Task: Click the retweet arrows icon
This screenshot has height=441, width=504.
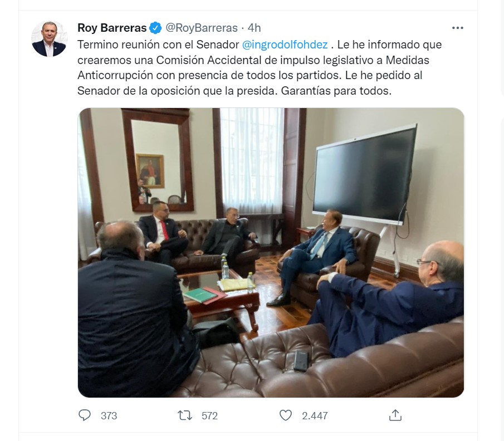Action: point(185,415)
